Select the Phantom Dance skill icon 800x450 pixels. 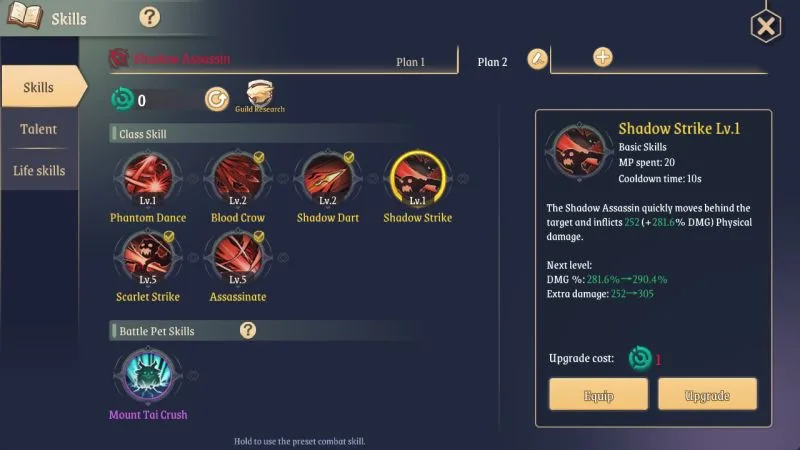point(148,177)
